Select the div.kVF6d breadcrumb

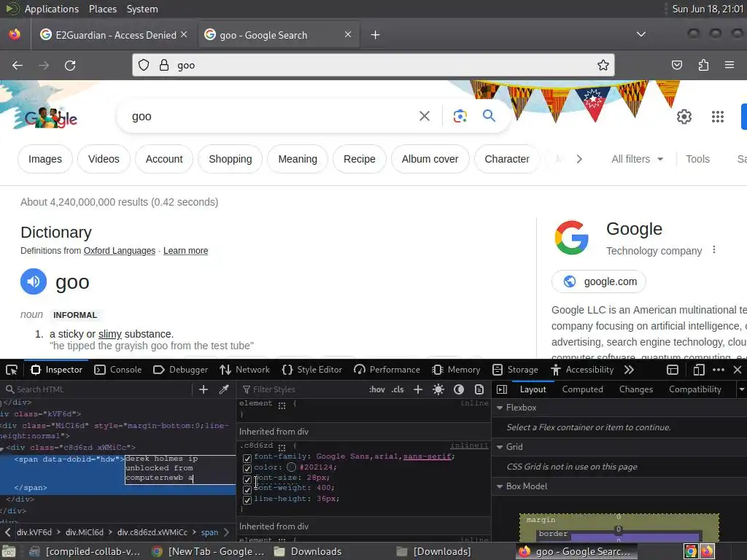click(x=34, y=532)
